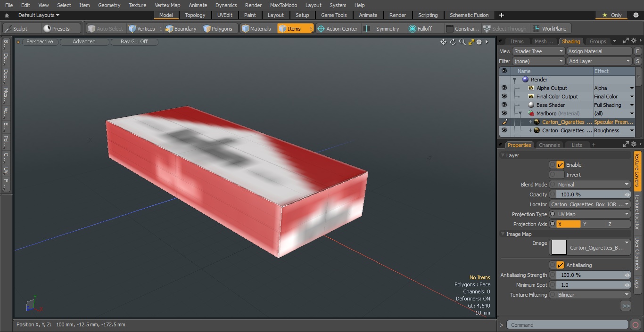Open the Action Center options
The height and width of the screenshot is (332, 644).
click(x=338, y=29)
